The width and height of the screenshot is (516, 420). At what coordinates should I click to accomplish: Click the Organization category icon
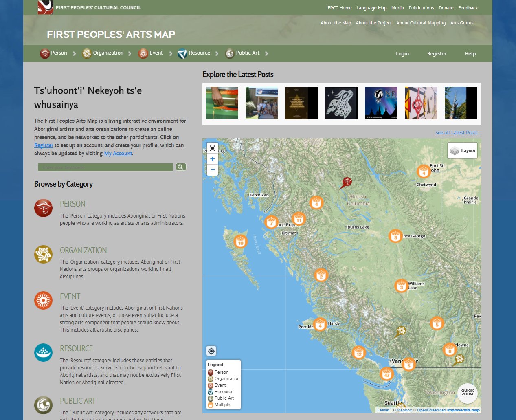(86, 53)
